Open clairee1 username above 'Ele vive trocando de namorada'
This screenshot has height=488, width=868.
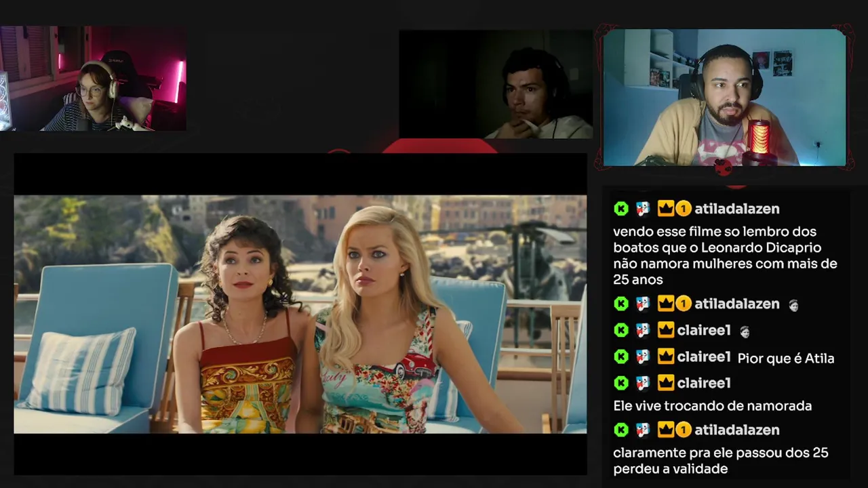pyautogui.click(x=704, y=383)
